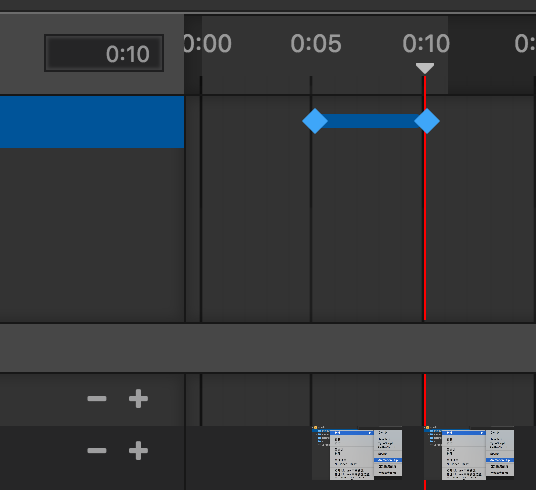This screenshot has width=536, height=490.
Task: Click the 0:10 current time field
Action: pyautogui.click(x=104, y=53)
